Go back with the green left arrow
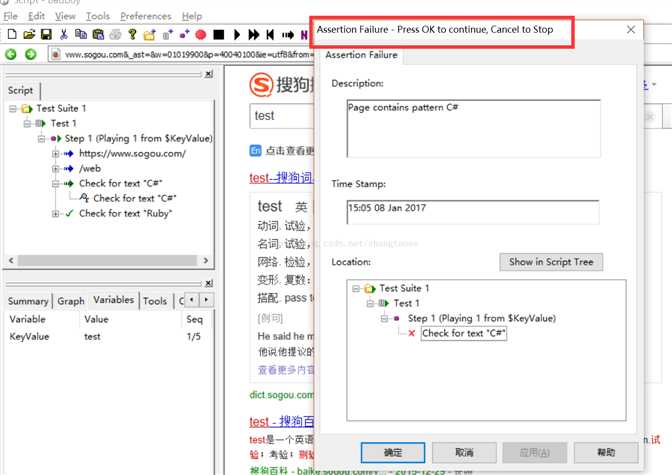 click(11, 54)
